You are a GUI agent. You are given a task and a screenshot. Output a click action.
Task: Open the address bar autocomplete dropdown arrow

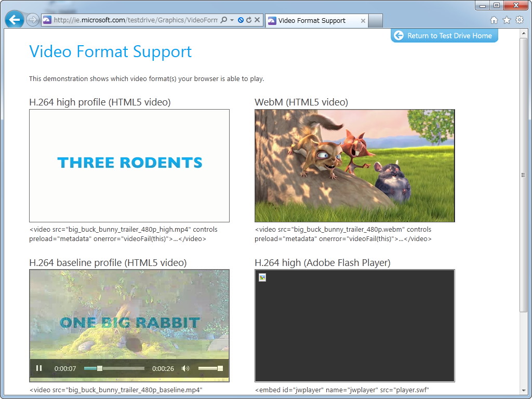pyautogui.click(x=232, y=20)
